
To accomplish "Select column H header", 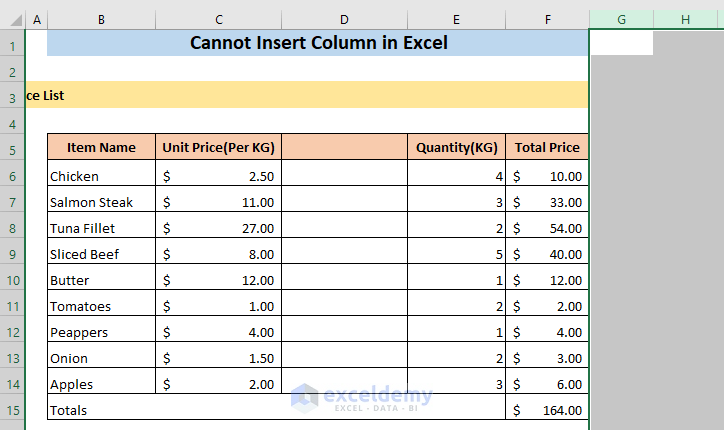I will [686, 19].
